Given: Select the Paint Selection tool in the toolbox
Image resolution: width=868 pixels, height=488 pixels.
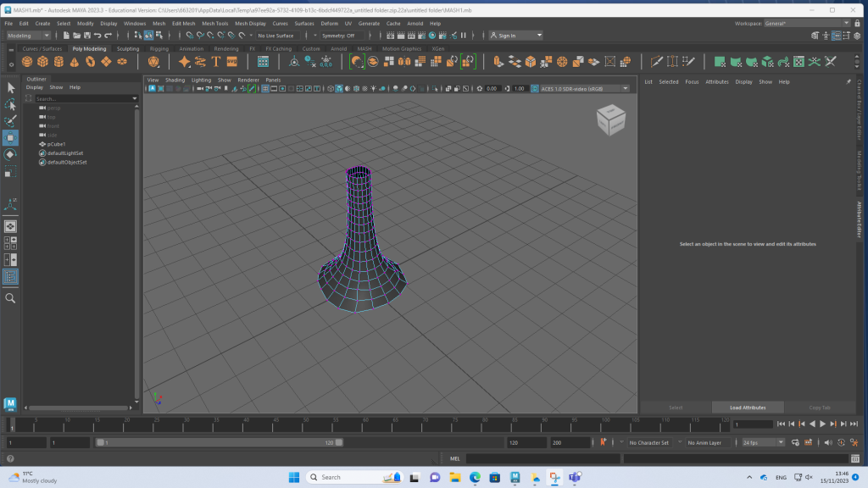Looking at the screenshot, I should click(10, 121).
